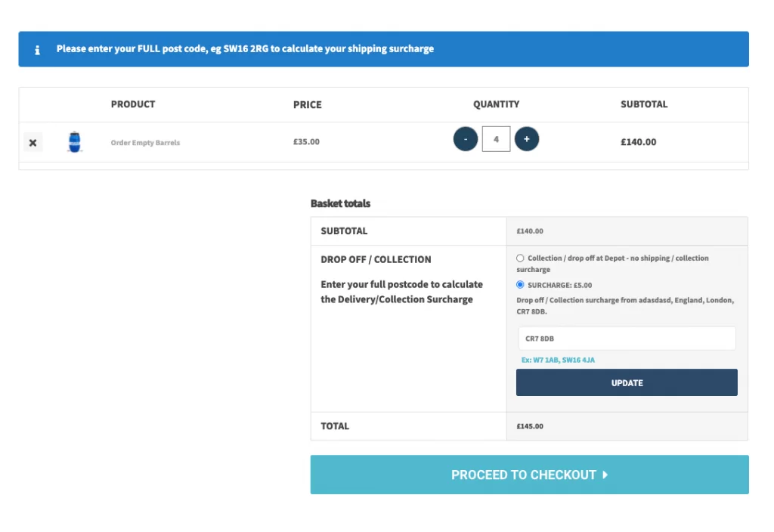Image resolution: width=774 pixels, height=532 pixels.
Task: Increase barrel quantity with plus button
Action: click(x=527, y=139)
